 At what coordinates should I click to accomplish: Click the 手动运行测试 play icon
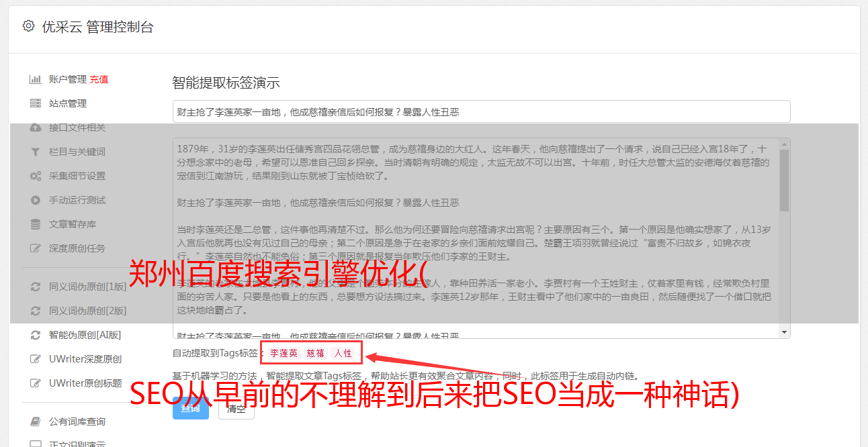(36, 200)
